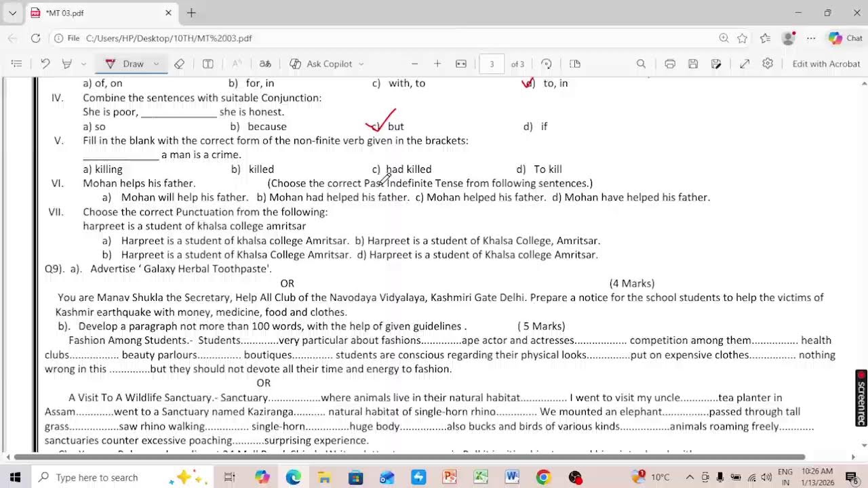
Task: Open PDF settings gear
Action: [768, 64]
